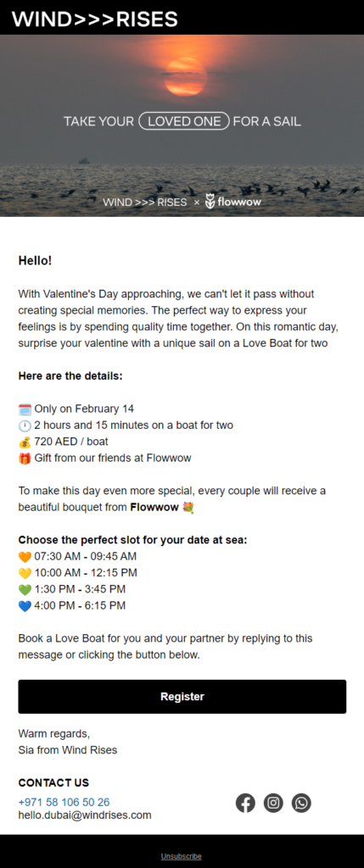This screenshot has width=364, height=868.
Task: Click hello.dubai@windrises.com email address
Action: [x=85, y=815]
